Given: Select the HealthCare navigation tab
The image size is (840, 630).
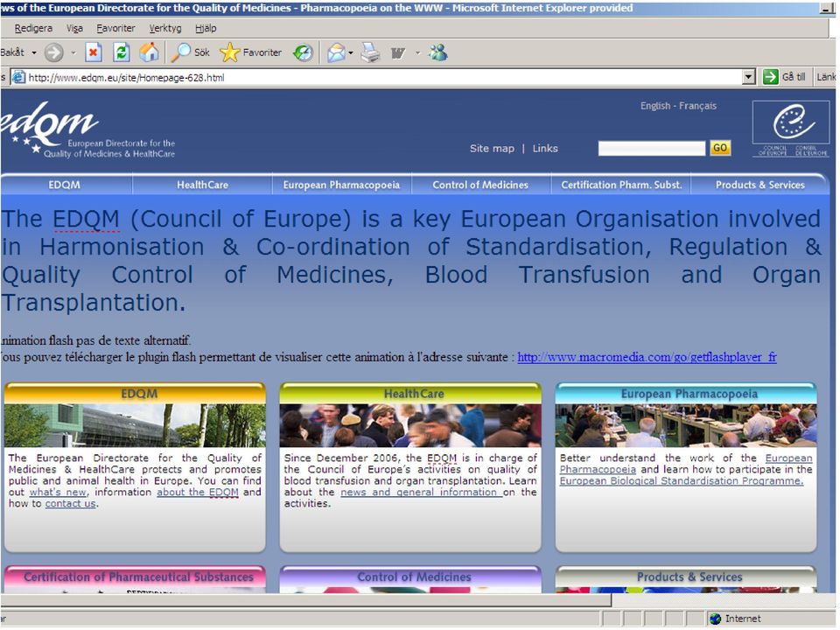Looking at the screenshot, I should (x=202, y=185).
